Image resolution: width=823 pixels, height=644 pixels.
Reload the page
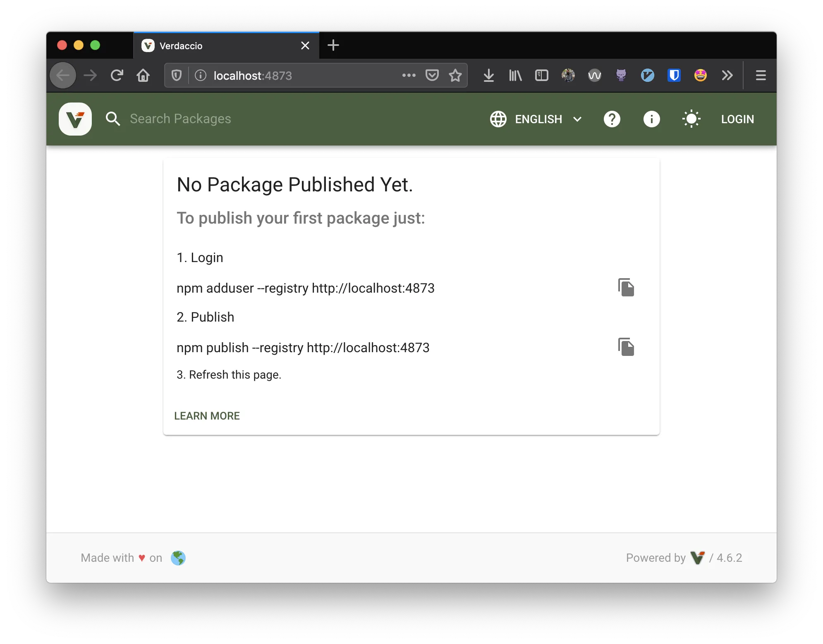[117, 75]
